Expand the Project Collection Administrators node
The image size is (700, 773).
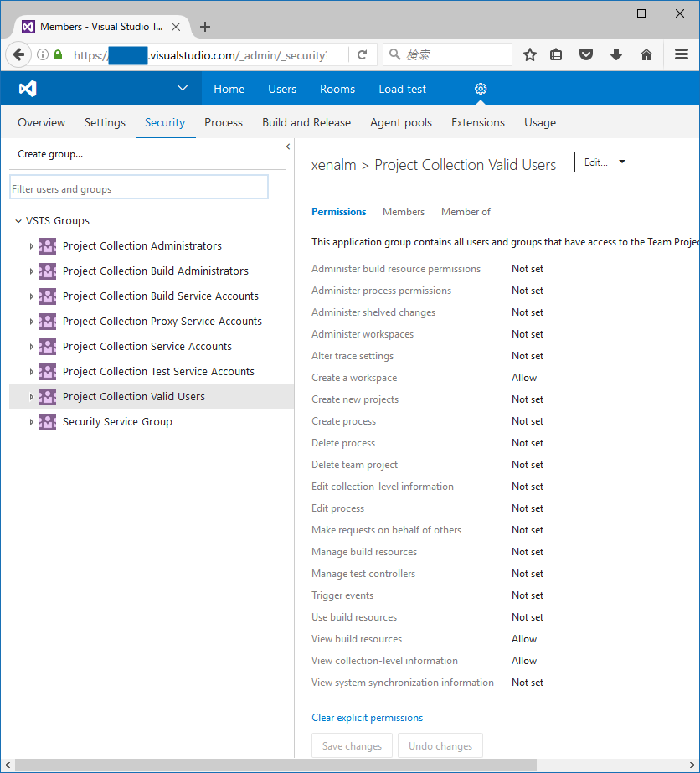click(x=32, y=245)
